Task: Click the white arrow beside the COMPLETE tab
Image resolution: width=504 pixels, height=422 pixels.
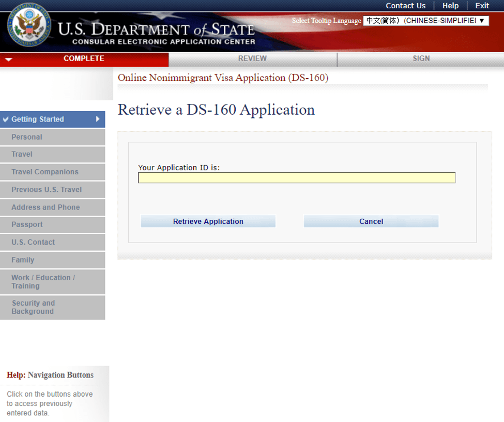Action: [x=9, y=59]
